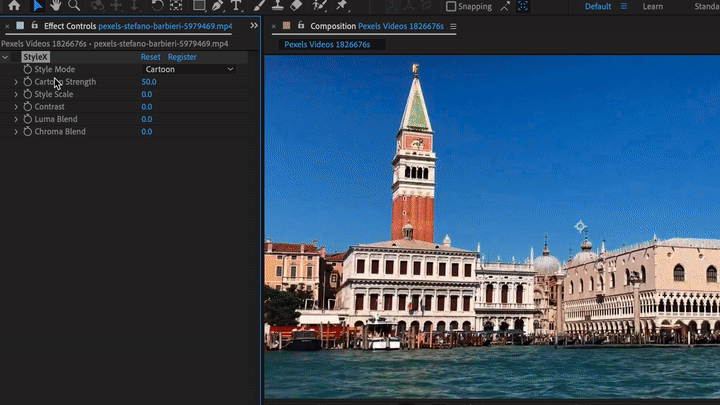This screenshot has height=405, width=720.
Task: Collapse the StyleX effect group
Action: point(5,57)
